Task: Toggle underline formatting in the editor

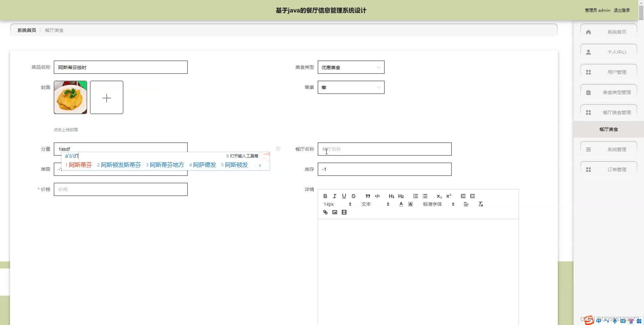Action: click(x=344, y=196)
